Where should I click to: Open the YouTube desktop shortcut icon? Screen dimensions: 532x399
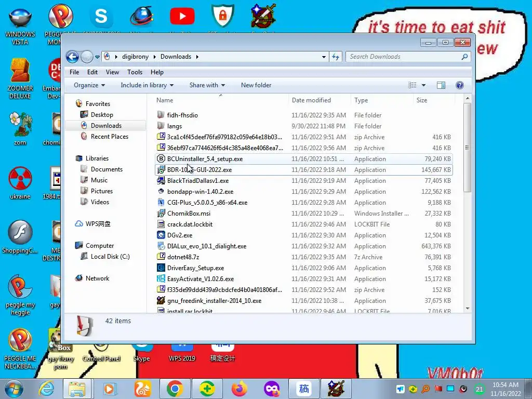182,16
